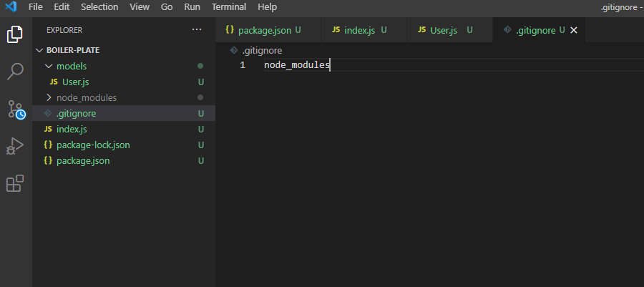Click the git icon beside .gitignore in the explorer
The height and width of the screenshot is (287, 644).
48,114
